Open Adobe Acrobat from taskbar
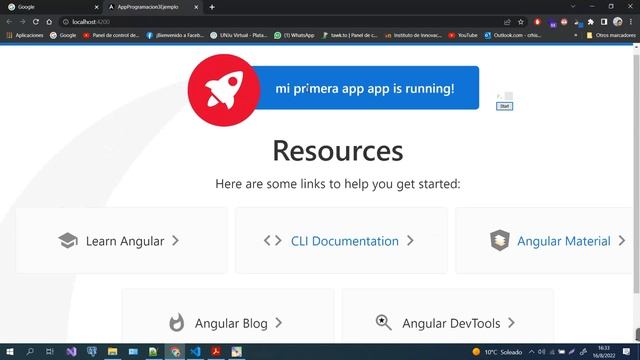The width and height of the screenshot is (640, 360). tap(216, 351)
